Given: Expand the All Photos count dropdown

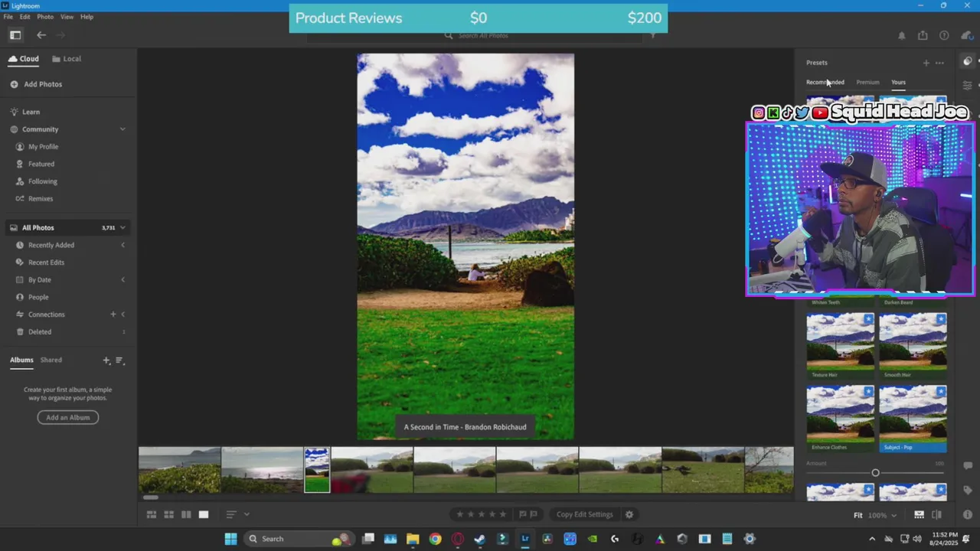Looking at the screenshot, I should click(122, 228).
